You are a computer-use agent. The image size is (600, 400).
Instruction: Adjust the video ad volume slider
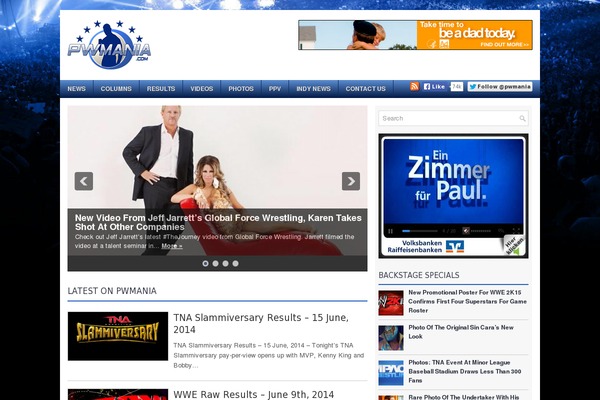481,231
